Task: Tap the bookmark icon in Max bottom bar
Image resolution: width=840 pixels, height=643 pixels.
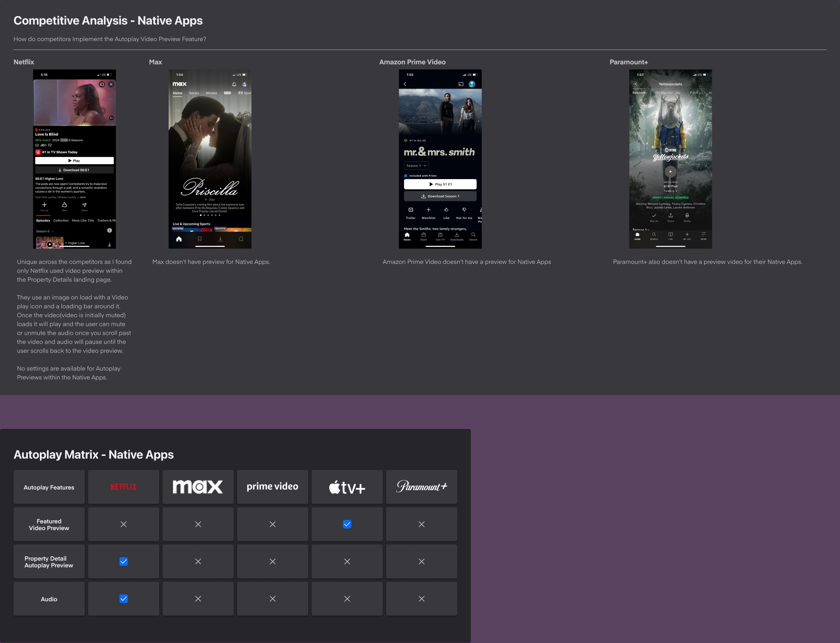Action: [199, 239]
